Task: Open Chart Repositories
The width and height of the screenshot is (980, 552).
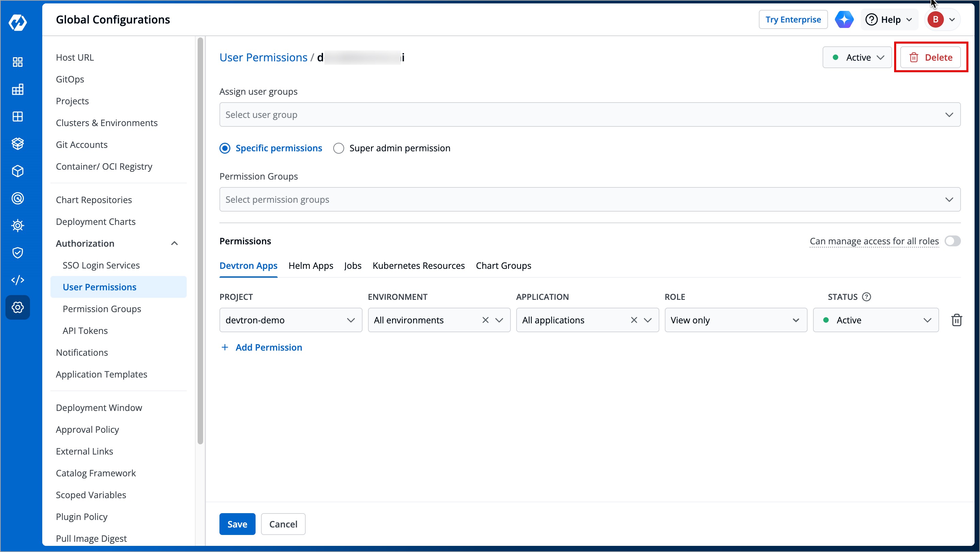Action: click(94, 200)
